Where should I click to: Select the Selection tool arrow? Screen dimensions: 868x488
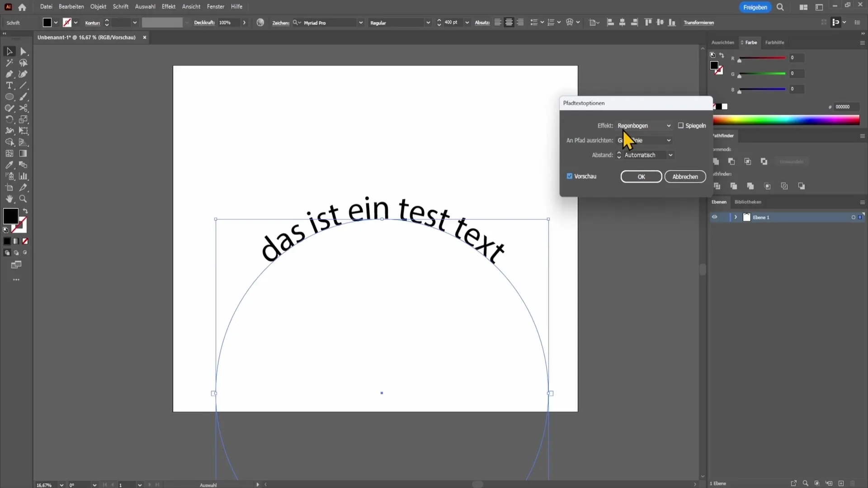pos(9,52)
